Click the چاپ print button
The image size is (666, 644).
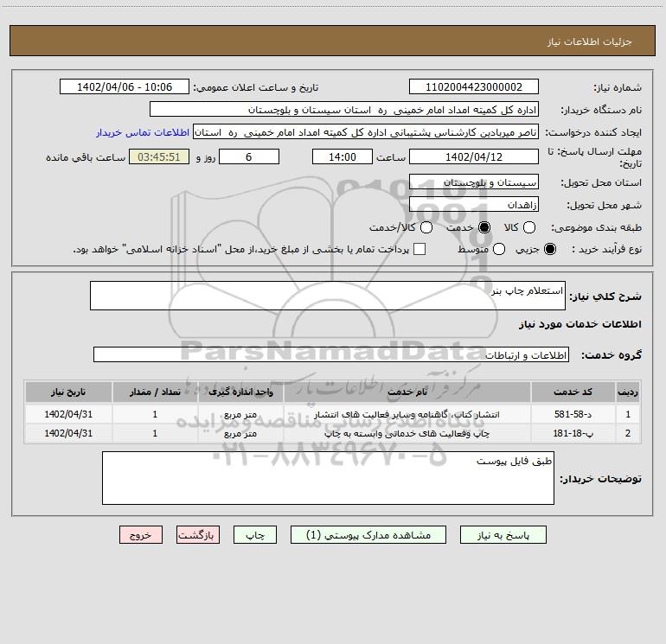pos(255,535)
